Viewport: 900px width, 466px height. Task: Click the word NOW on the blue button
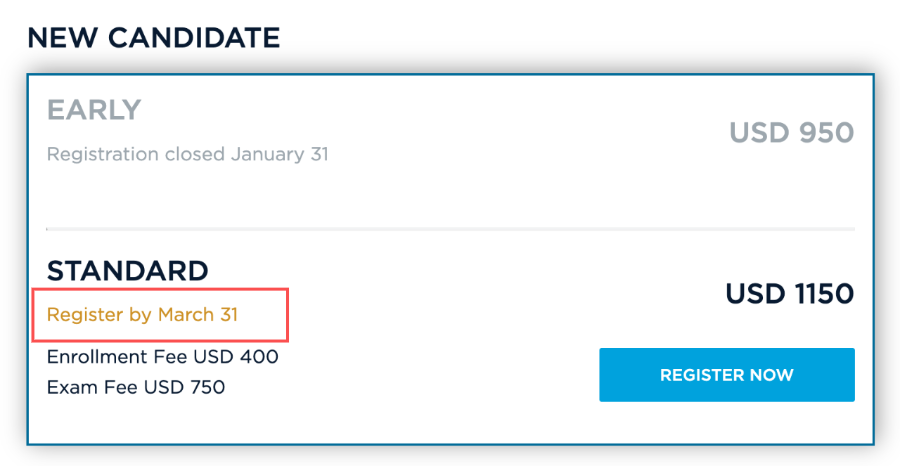click(771, 375)
